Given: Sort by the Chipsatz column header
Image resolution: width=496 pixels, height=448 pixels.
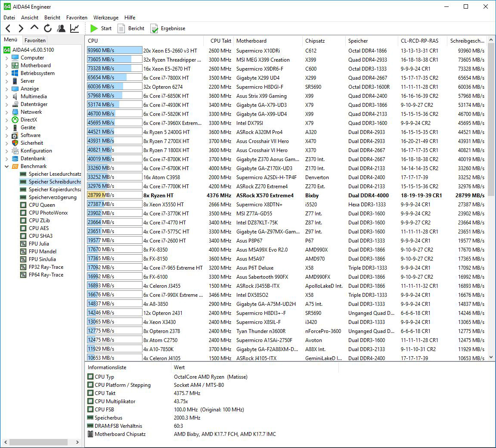Looking at the screenshot, I should [x=324, y=41].
